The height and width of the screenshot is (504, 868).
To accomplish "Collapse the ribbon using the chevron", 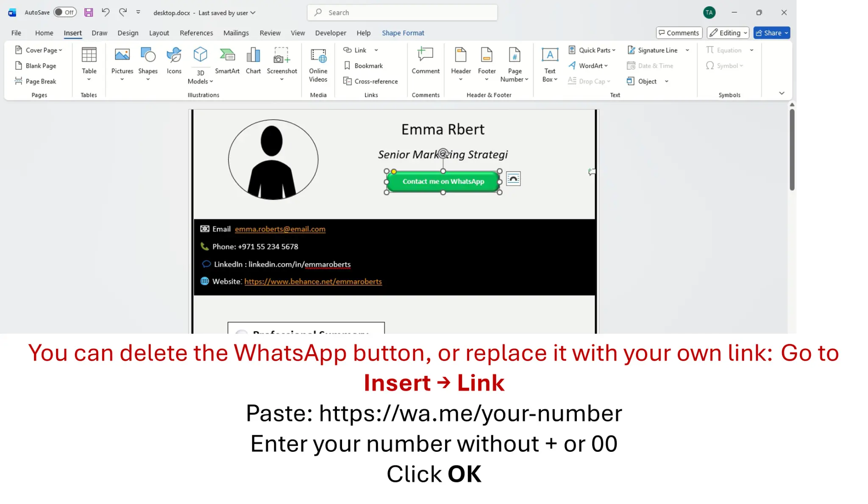I will (781, 93).
